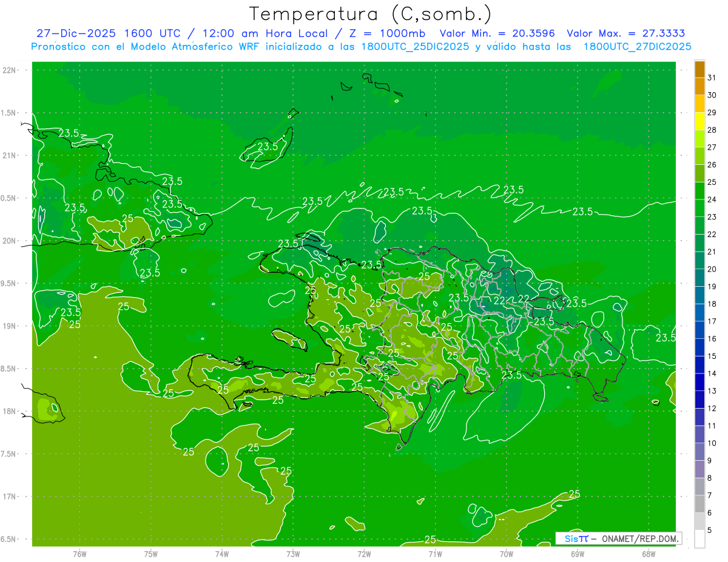Click colorbar label "15"
This screenshot has height=562, width=728.
[x=712, y=356]
